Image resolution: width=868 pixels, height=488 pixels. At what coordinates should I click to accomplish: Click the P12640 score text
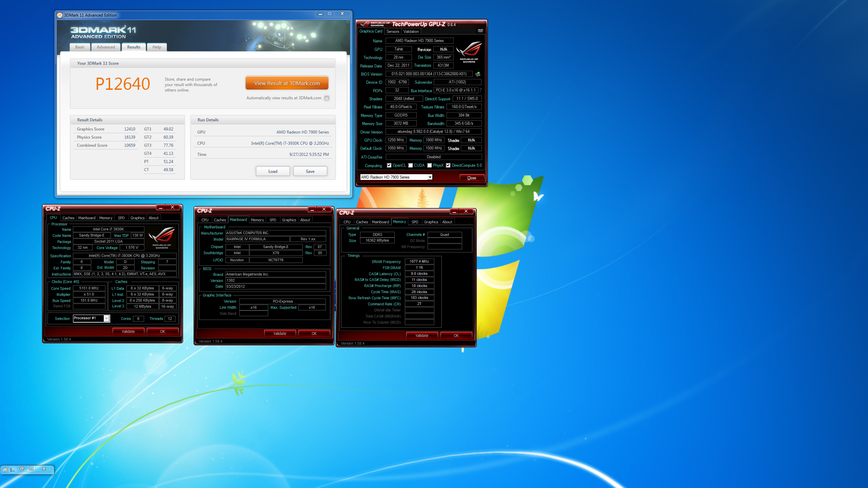coord(122,84)
